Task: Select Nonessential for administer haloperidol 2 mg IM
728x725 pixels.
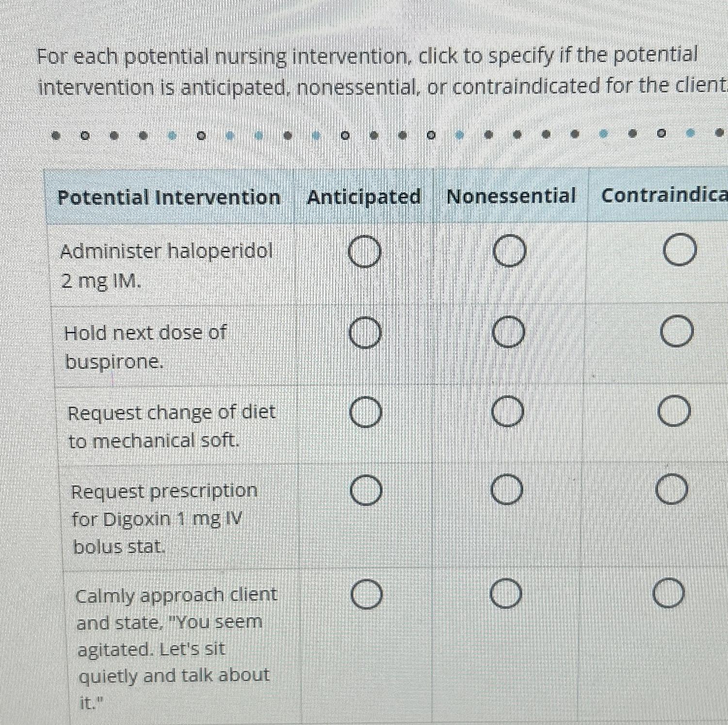Action: (508, 251)
